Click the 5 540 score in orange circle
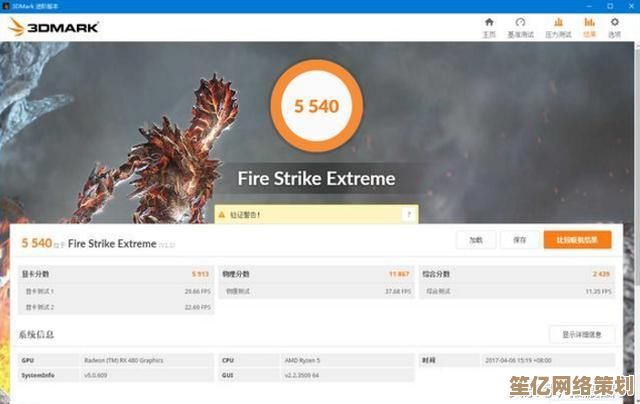Image resolution: width=640 pixels, height=404 pixels. pyautogui.click(x=317, y=106)
